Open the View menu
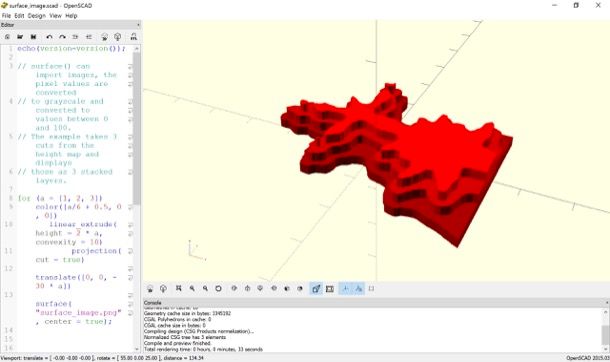Image resolution: width=610 pixels, height=362 pixels. tap(55, 16)
